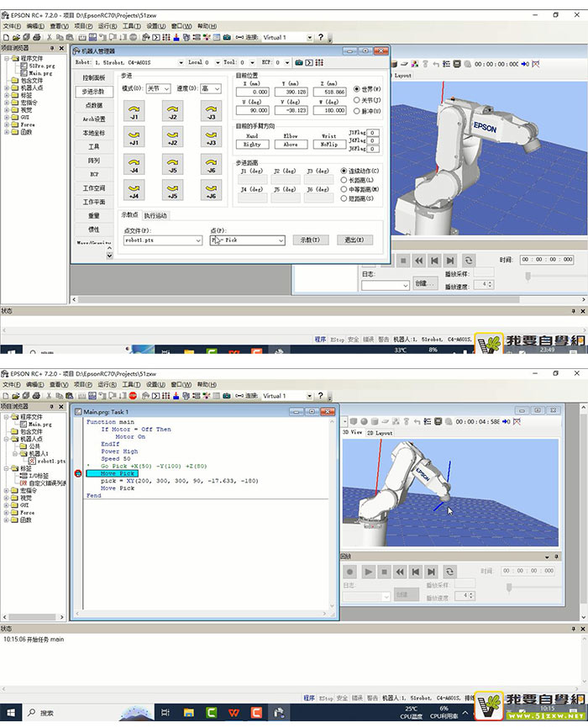
Task: Click Windows Start button in lower taskbar
Action: [11, 712]
